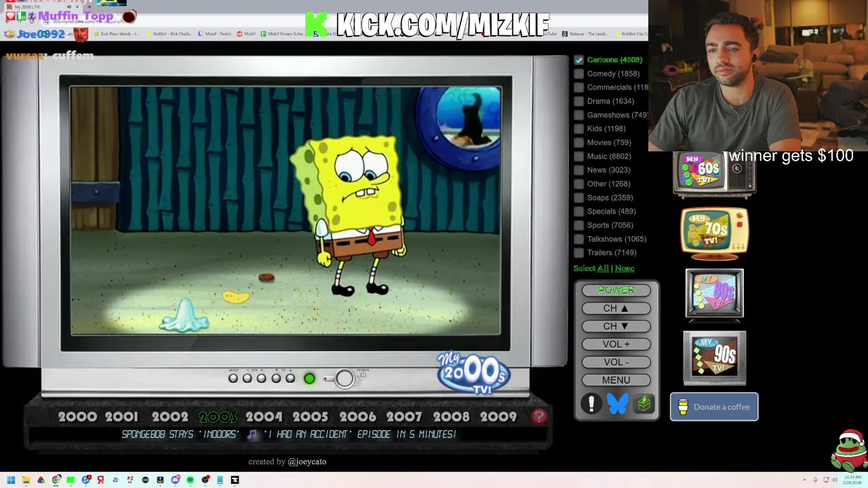The width and height of the screenshot is (868, 488).
Task: Select the year 2009 tab
Action: (x=498, y=417)
